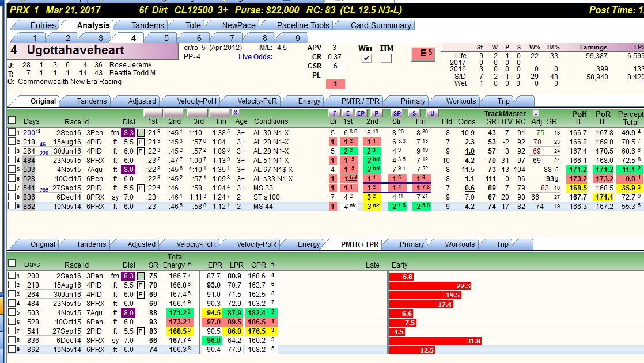Click the purple 8.0 distance cell in top 4Nov15 row
Image resolution: width=644 pixels, height=363 pixels.
128,169
